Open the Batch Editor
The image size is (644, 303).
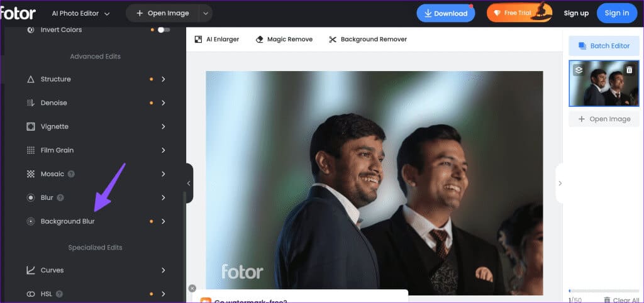tap(604, 46)
